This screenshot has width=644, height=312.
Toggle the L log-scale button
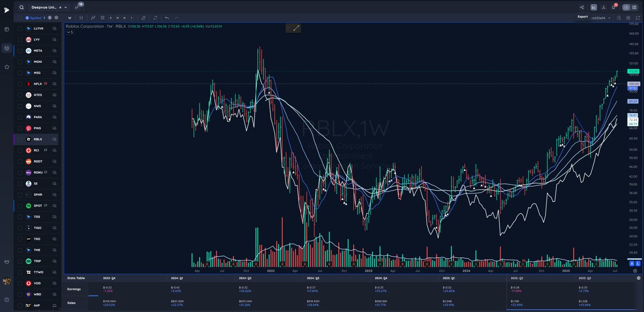pyautogui.click(x=638, y=264)
